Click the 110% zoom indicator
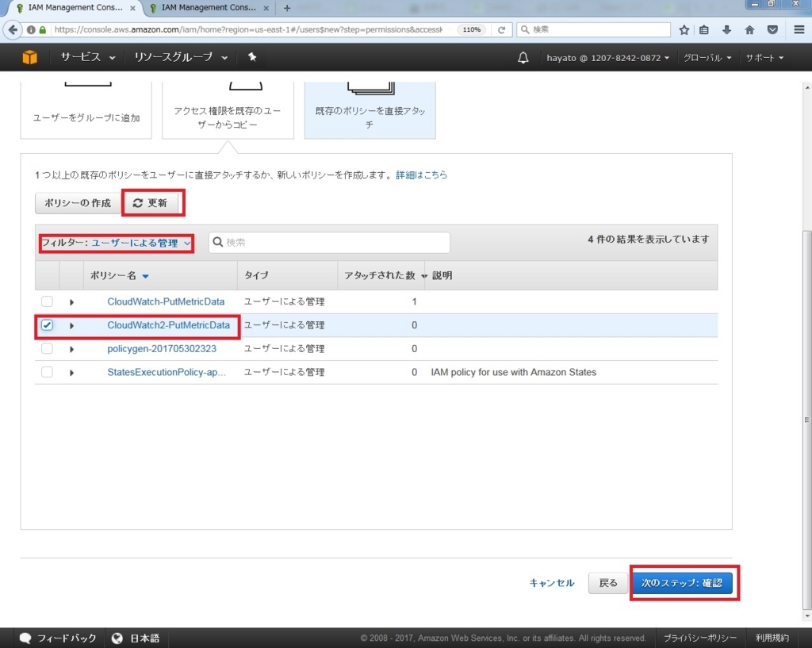This screenshot has height=648, width=812. (x=471, y=29)
